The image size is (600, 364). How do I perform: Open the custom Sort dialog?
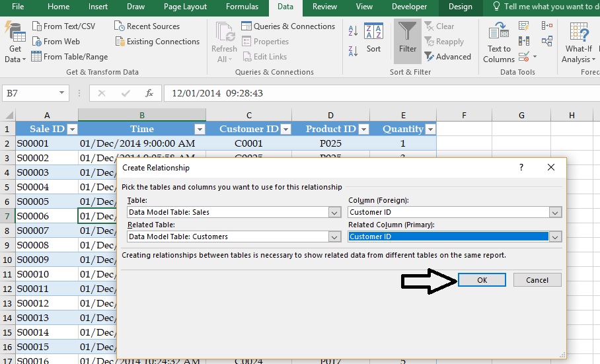click(373, 38)
